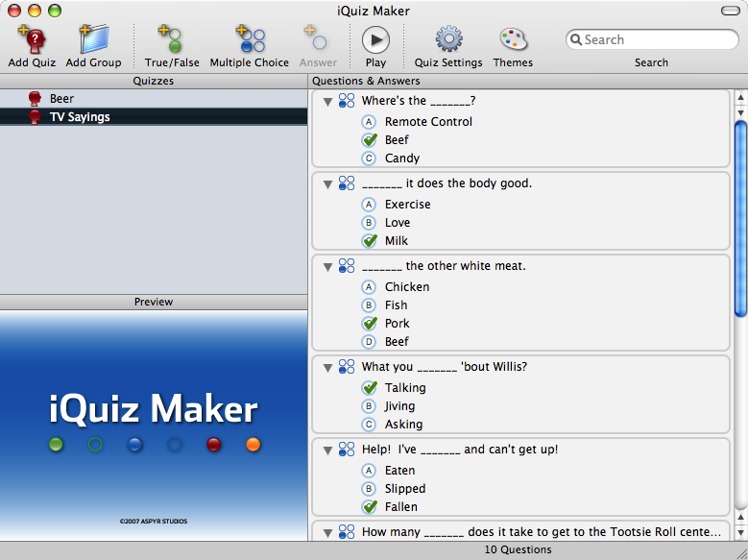Click the checkmark beside Fallen

coord(370,506)
